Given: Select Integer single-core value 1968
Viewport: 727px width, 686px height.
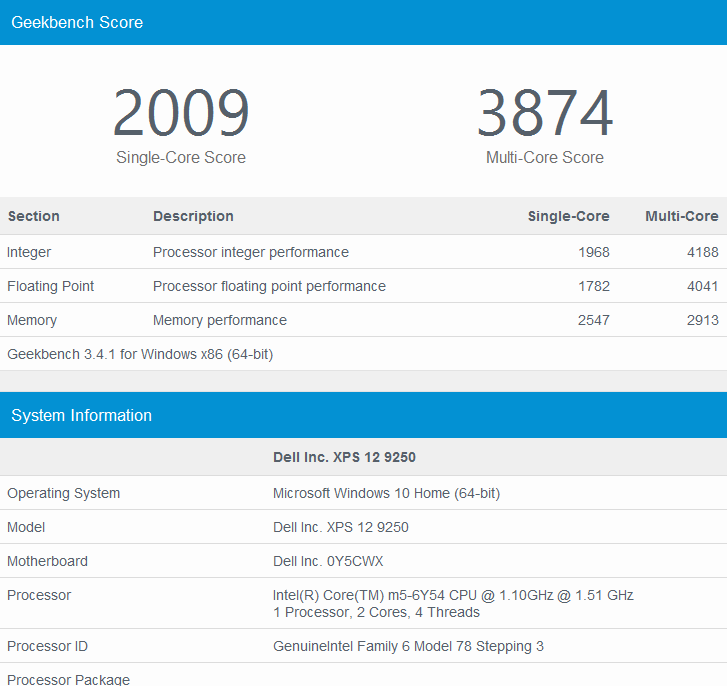Looking at the screenshot, I should coord(594,252).
